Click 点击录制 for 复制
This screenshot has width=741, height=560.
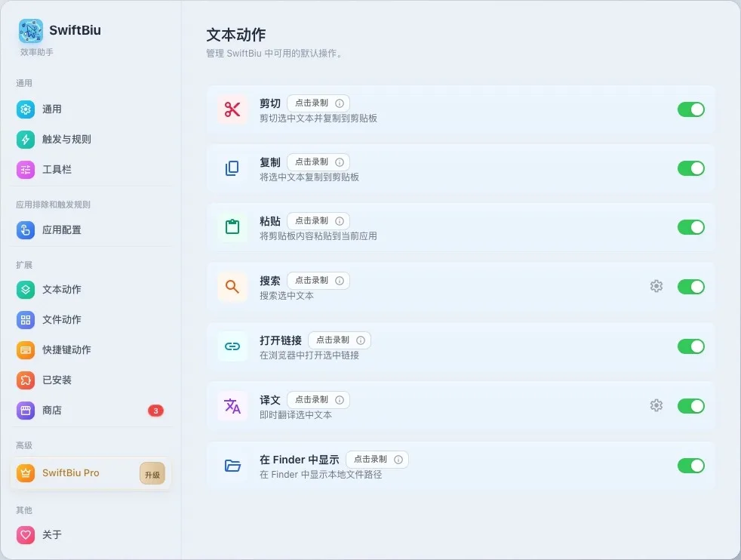(x=312, y=162)
